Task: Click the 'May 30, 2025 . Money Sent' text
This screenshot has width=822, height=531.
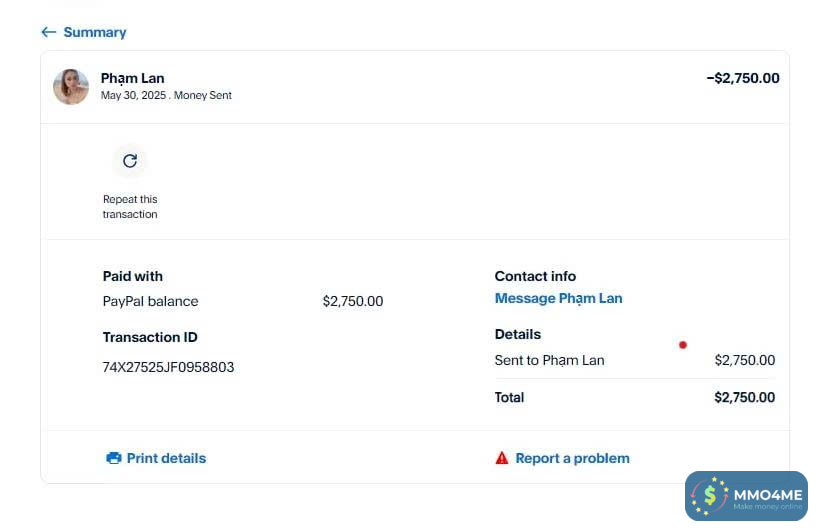Action: point(166,96)
